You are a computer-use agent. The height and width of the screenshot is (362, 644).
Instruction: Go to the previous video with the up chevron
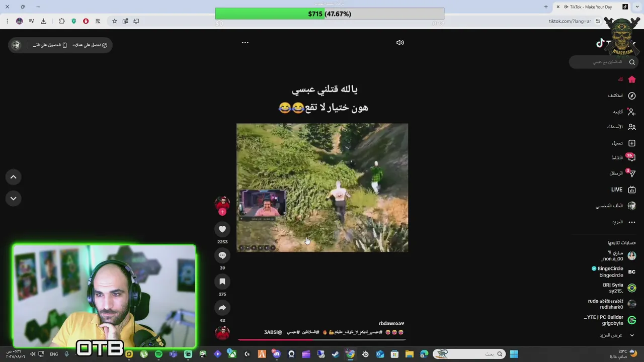[x=14, y=177]
